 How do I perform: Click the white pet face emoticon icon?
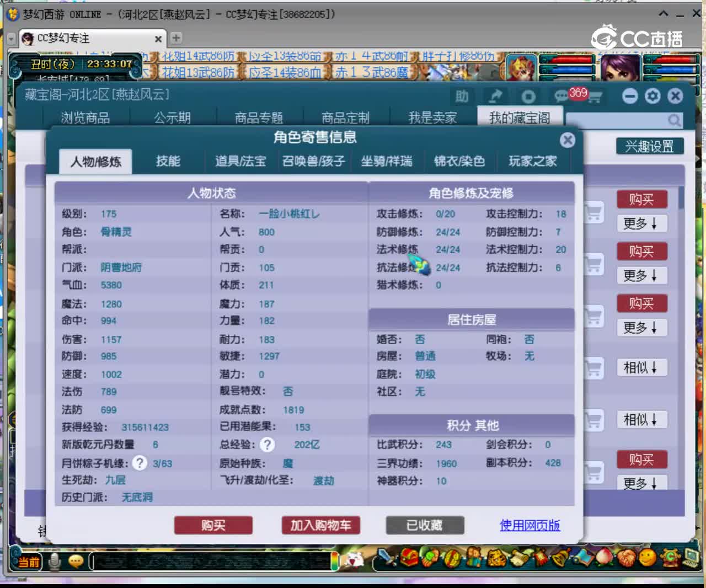click(354, 560)
